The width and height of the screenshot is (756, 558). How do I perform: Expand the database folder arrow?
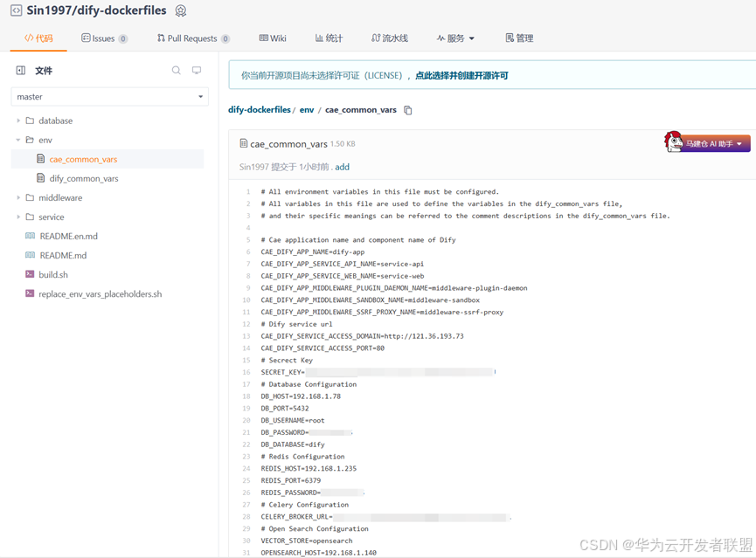pyautogui.click(x=18, y=121)
